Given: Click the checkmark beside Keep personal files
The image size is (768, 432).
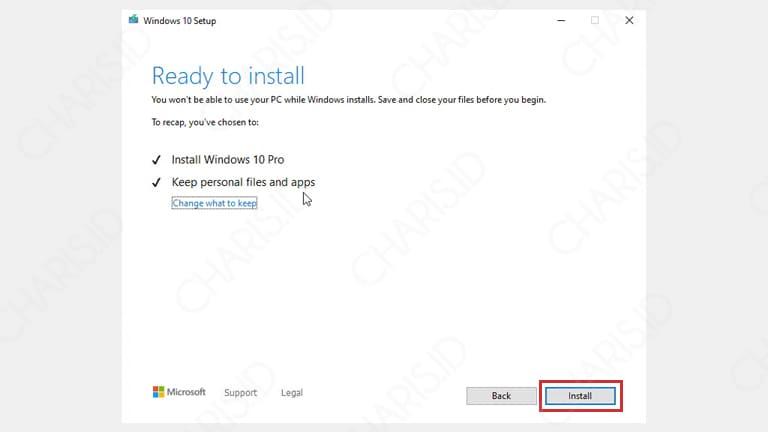Looking at the screenshot, I should [x=156, y=182].
